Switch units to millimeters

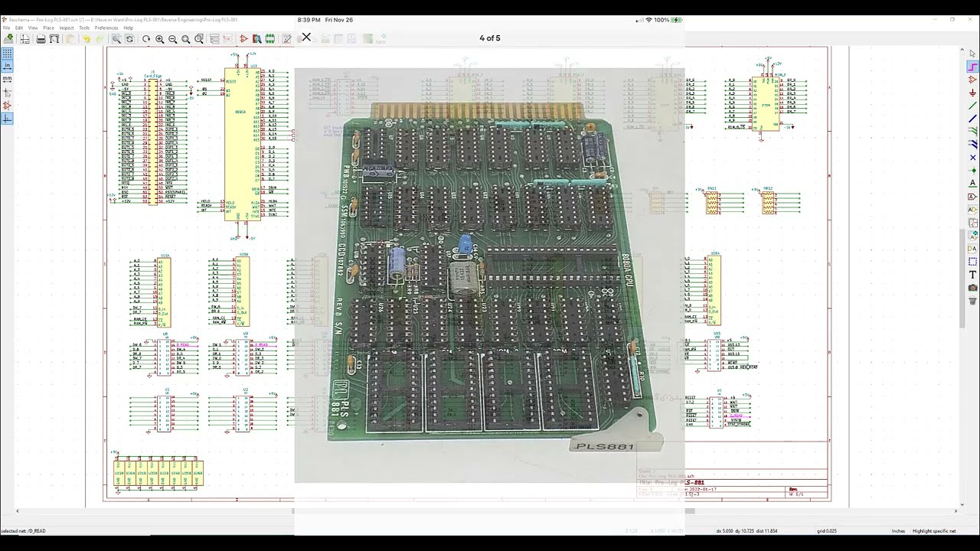pyautogui.click(x=7, y=79)
